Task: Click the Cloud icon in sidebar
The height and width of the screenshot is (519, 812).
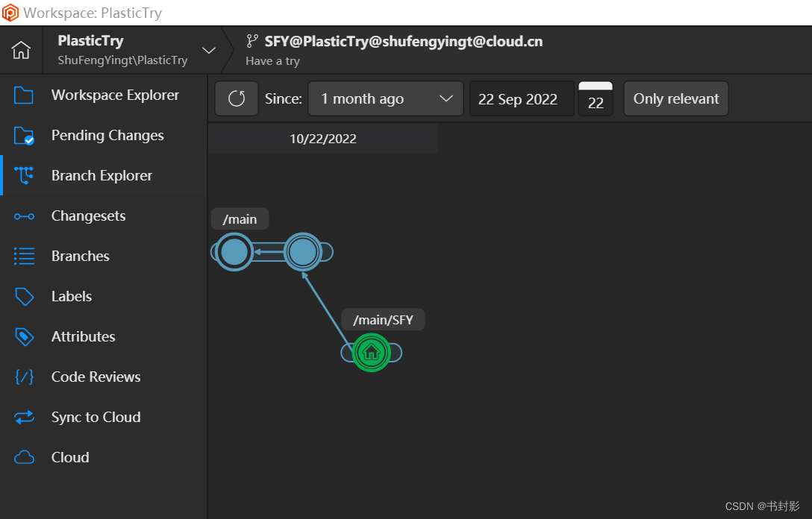Action: [24, 457]
